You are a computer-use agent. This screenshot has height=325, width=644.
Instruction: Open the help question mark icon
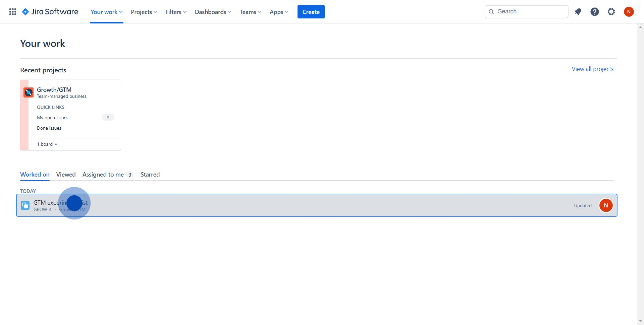point(594,12)
